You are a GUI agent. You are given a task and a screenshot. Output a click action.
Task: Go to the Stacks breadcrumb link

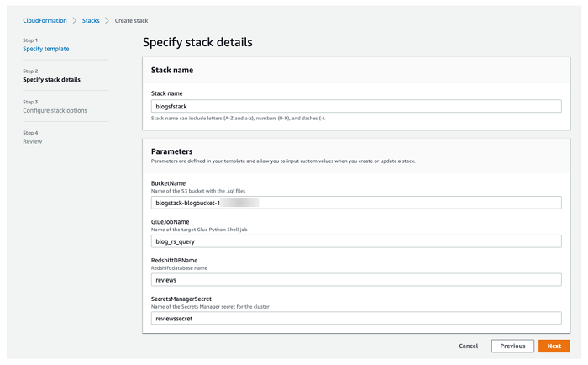click(x=91, y=19)
